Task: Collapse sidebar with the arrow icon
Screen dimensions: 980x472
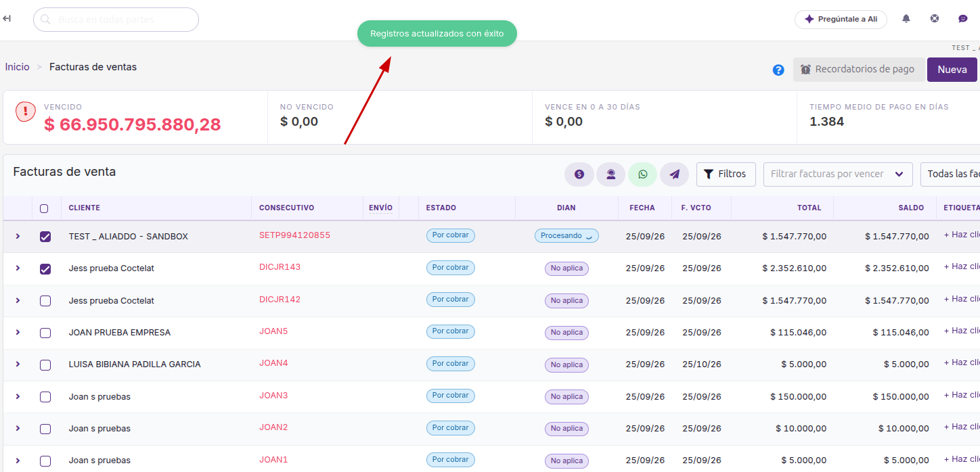Action: coord(7,19)
